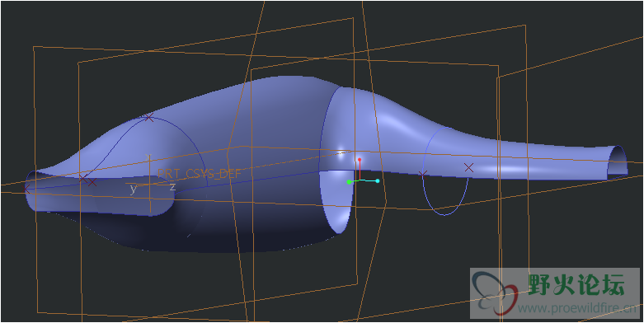Click the y axis label
Image resolution: width=644 pixels, height=323 pixels.
point(133,189)
